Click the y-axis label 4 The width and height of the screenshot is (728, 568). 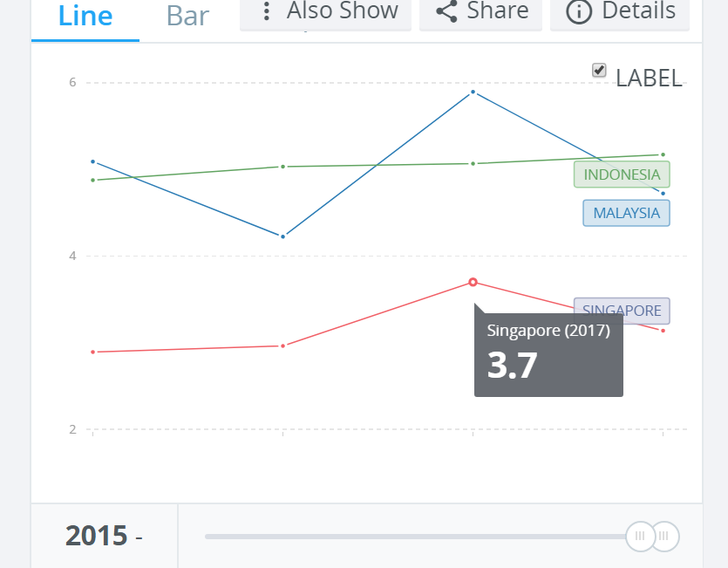point(72,256)
